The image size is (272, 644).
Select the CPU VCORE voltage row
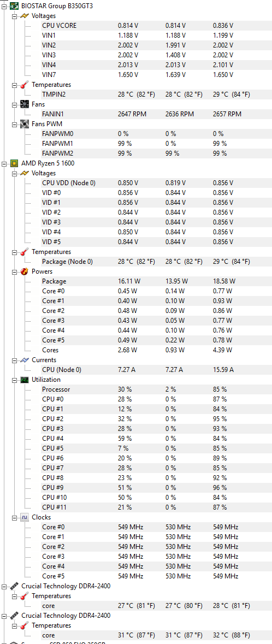coord(156,26)
